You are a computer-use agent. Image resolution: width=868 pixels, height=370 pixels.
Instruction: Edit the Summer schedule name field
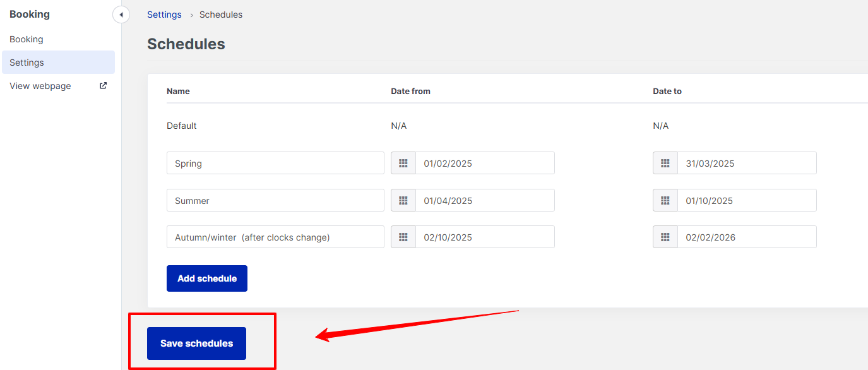point(275,200)
